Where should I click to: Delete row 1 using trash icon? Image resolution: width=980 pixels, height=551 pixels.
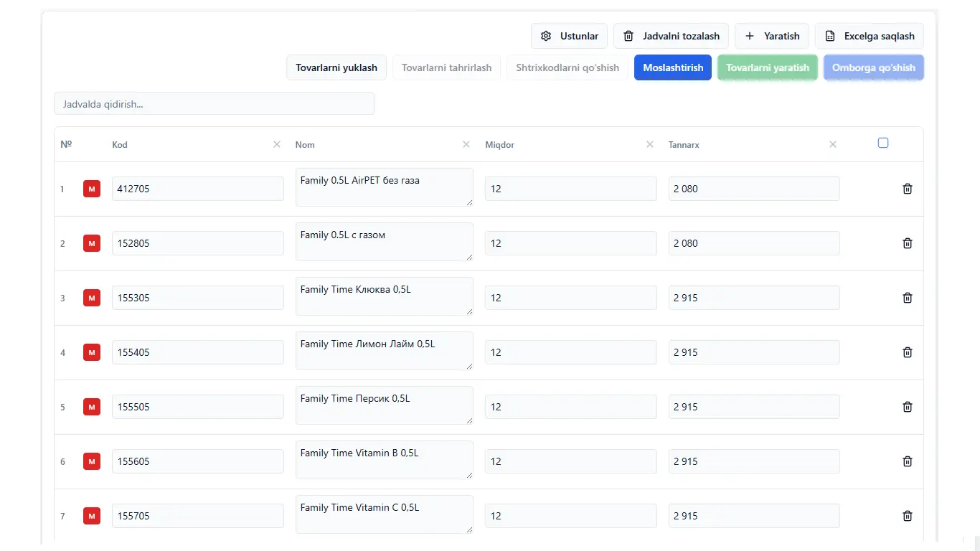click(907, 189)
